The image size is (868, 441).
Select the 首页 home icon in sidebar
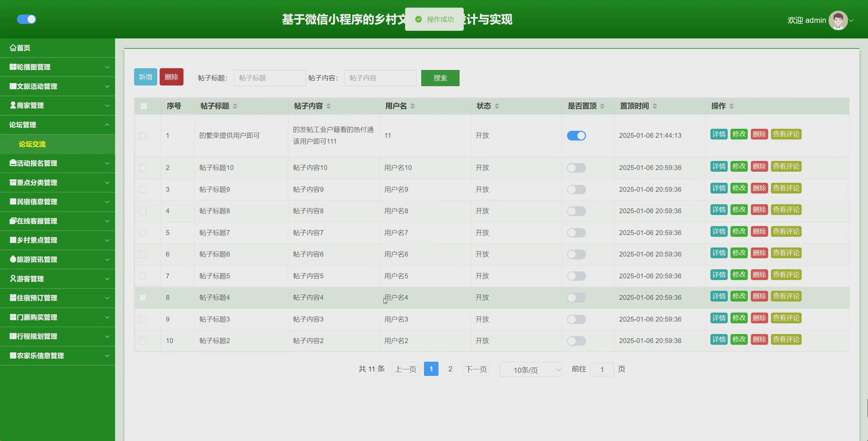pos(13,48)
